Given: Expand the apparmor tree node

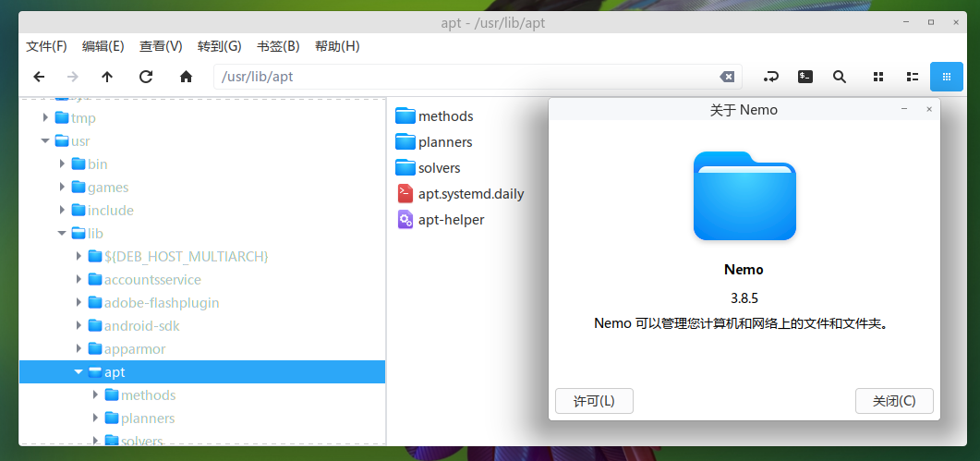Looking at the screenshot, I should 79,348.
